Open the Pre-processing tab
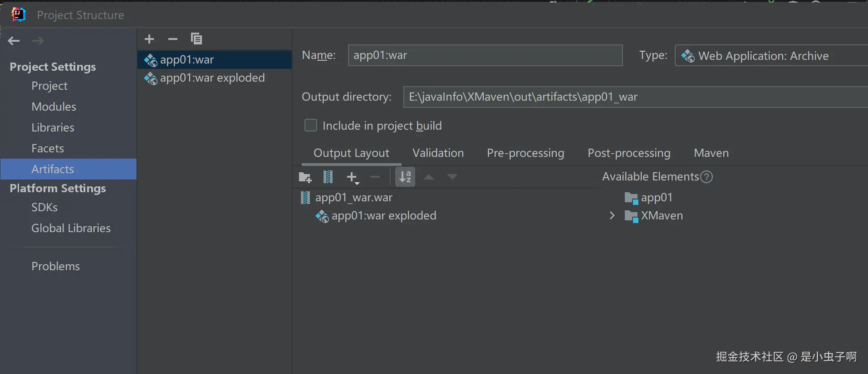The width and height of the screenshot is (868, 374). (525, 153)
